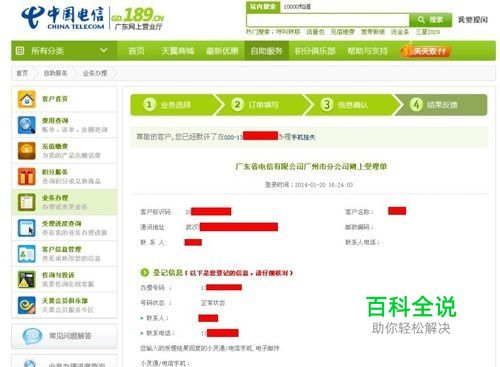
Task: Open the 天翼商城 nav tab
Action: pyautogui.click(x=177, y=51)
